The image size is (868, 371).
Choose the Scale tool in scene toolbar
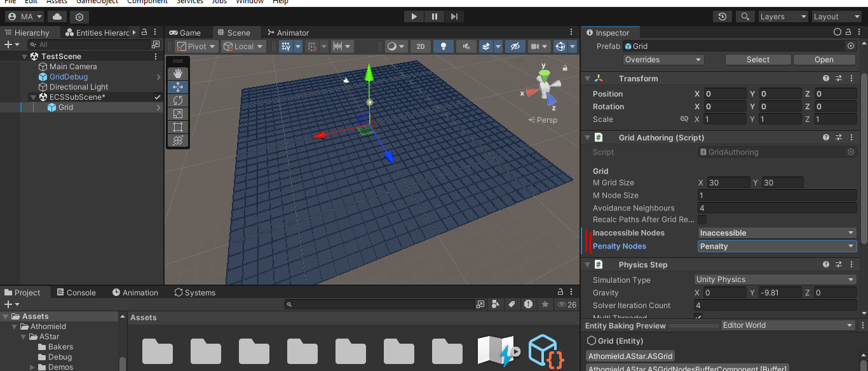point(178,114)
